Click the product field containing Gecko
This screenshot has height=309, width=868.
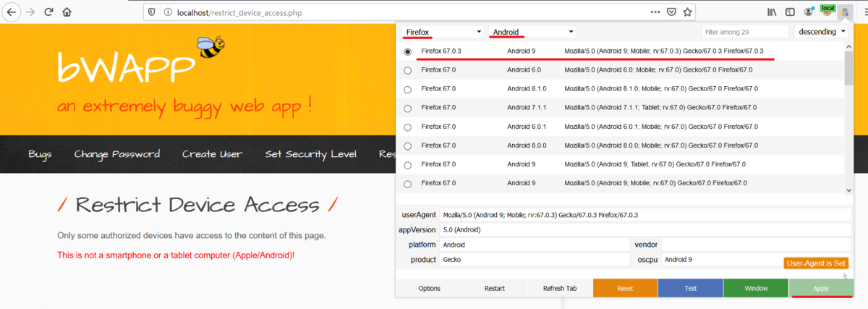tap(535, 259)
